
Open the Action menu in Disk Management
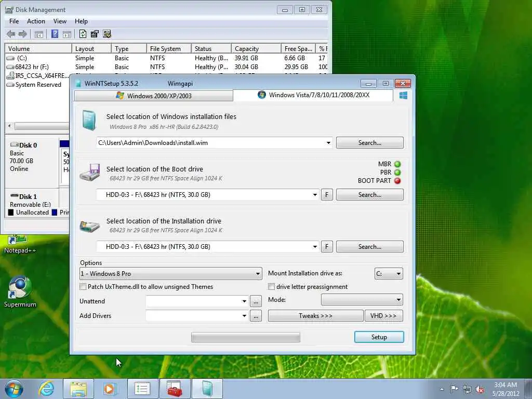[36, 21]
